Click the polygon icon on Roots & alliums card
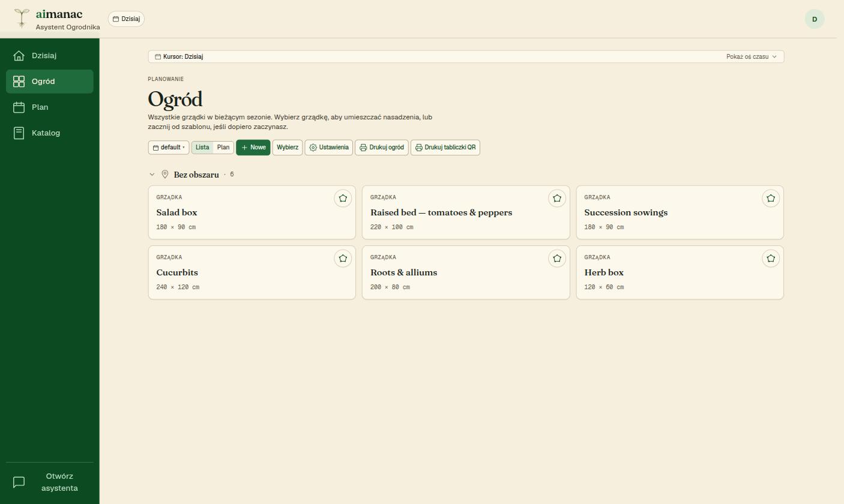 point(557,259)
